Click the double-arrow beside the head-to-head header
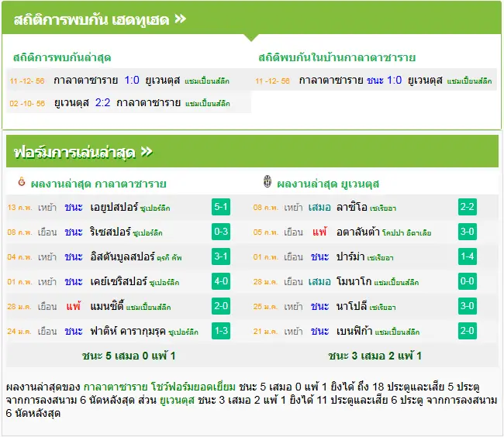Image resolution: width=504 pixels, height=437 pixels. [x=181, y=19]
